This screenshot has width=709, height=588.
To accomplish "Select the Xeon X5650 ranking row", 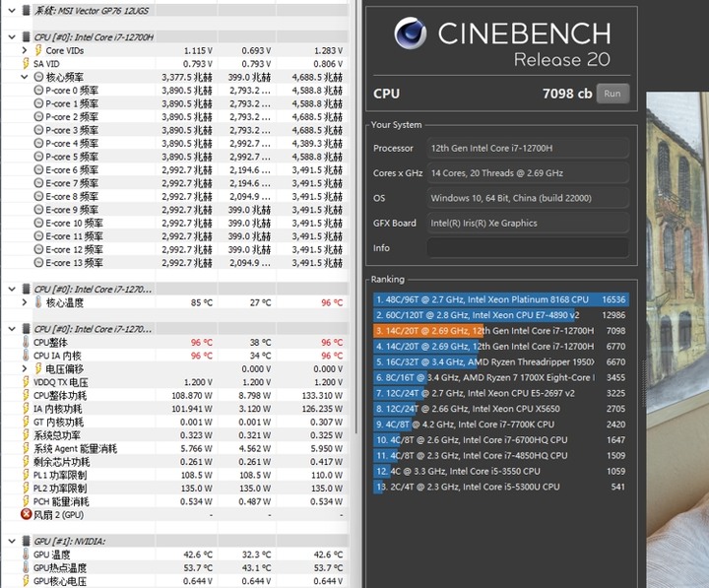I will click(500, 409).
